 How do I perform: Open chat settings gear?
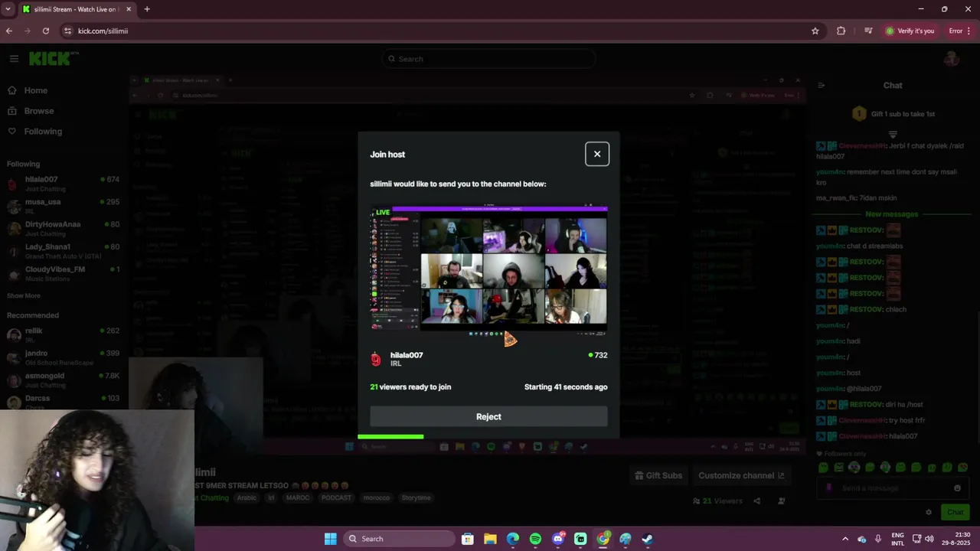pyautogui.click(x=929, y=512)
